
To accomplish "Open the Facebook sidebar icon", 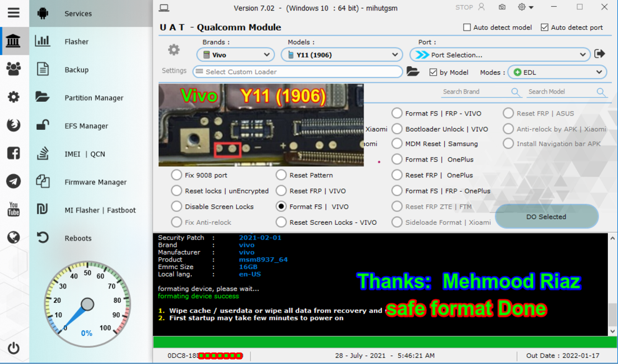I will tap(13, 153).
